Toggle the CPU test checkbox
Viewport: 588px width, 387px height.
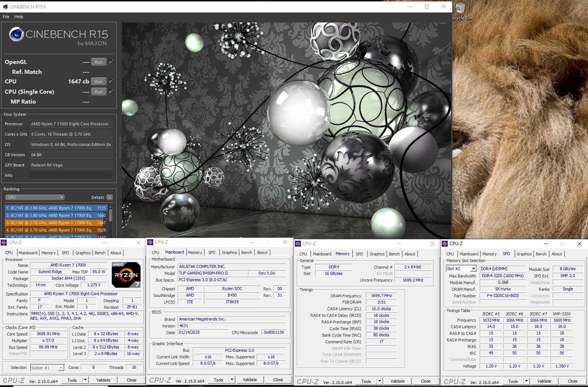click(x=111, y=81)
